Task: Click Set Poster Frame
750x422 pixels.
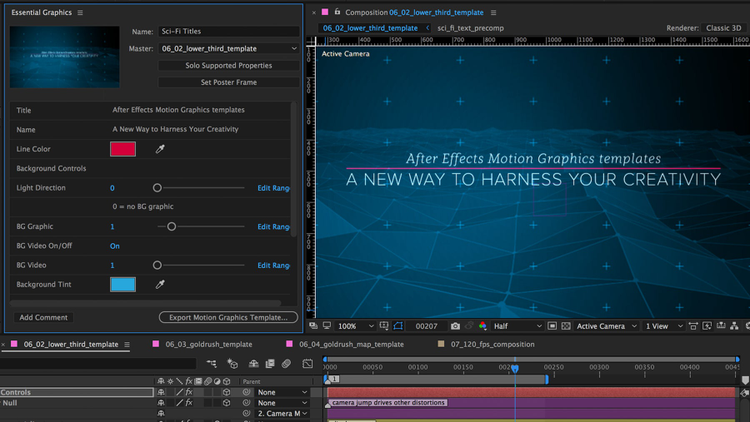Action: (229, 82)
